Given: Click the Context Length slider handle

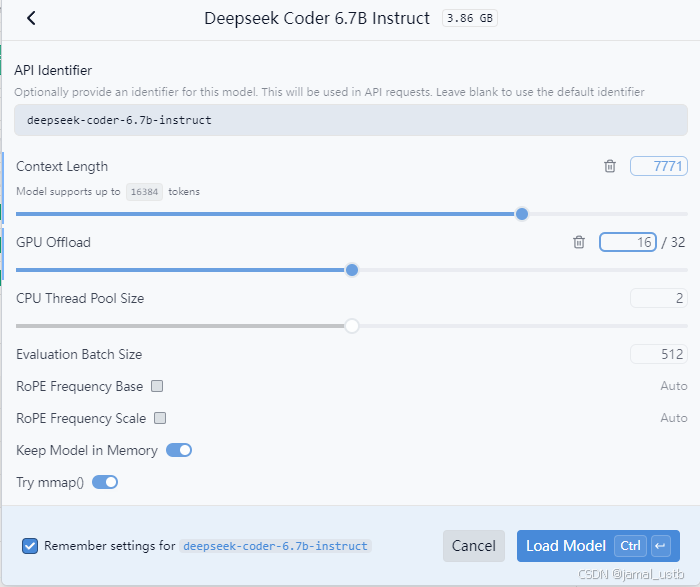Looking at the screenshot, I should (522, 214).
